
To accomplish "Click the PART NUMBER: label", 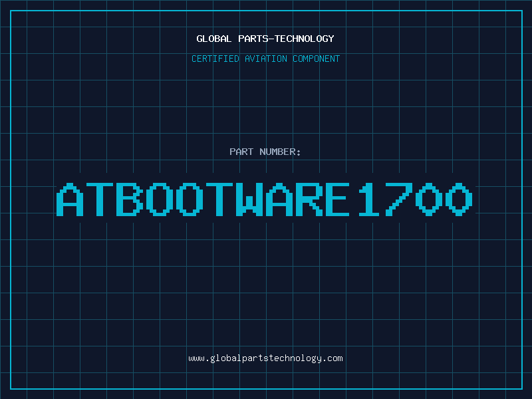I will [265, 152].
